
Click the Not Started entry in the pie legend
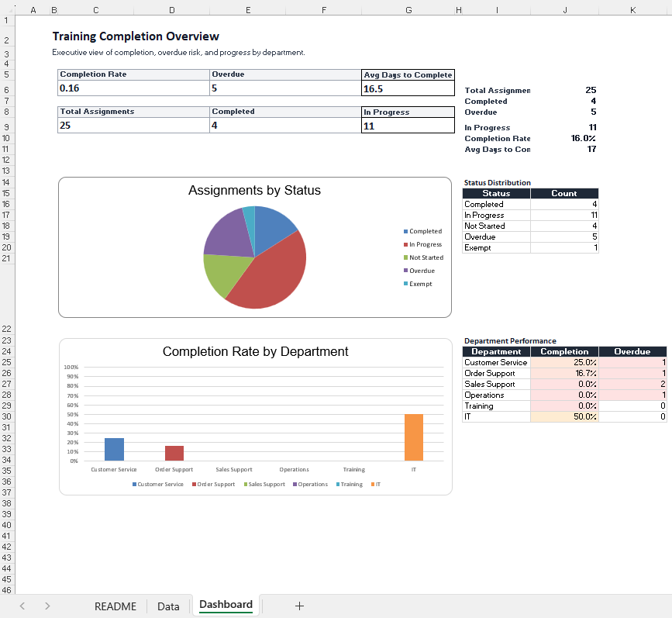pyautogui.click(x=425, y=257)
